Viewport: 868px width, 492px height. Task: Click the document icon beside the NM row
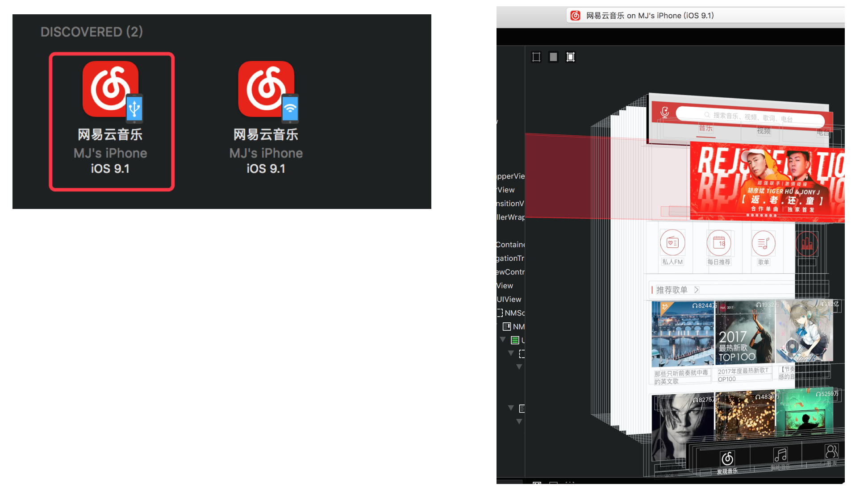tap(507, 326)
